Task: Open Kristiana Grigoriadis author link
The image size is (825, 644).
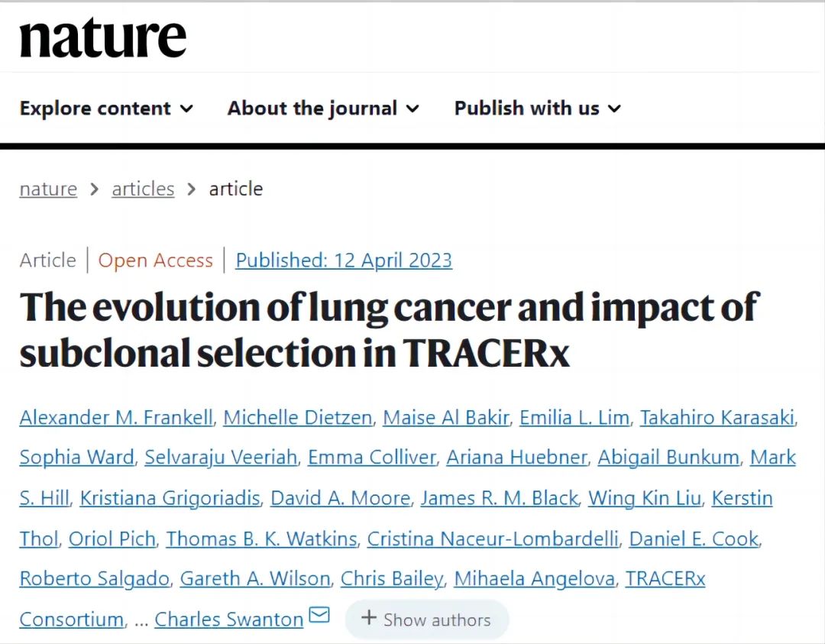Action: [x=170, y=498]
